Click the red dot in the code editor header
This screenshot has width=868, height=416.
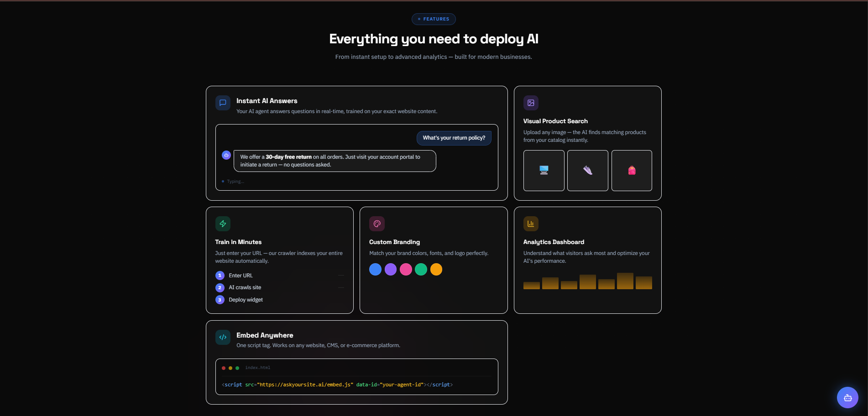click(x=223, y=368)
